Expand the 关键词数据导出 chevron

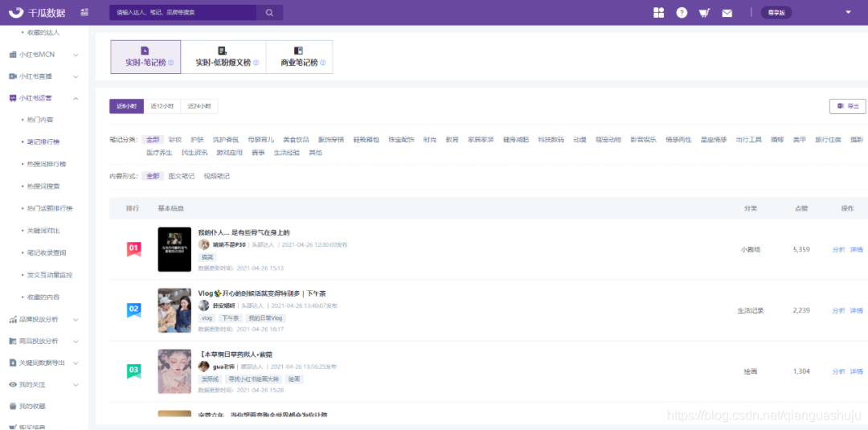point(76,362)
